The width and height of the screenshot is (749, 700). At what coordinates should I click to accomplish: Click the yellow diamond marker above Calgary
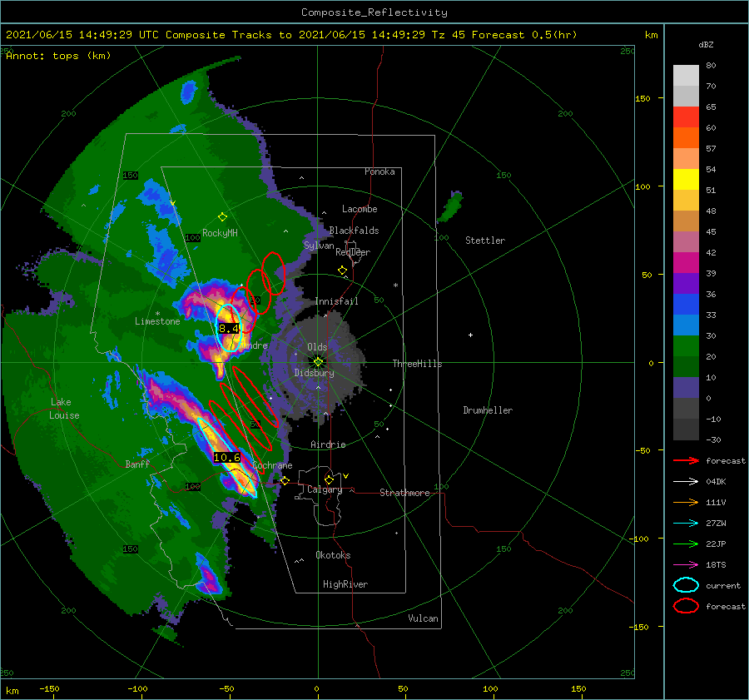pos(329,479)
